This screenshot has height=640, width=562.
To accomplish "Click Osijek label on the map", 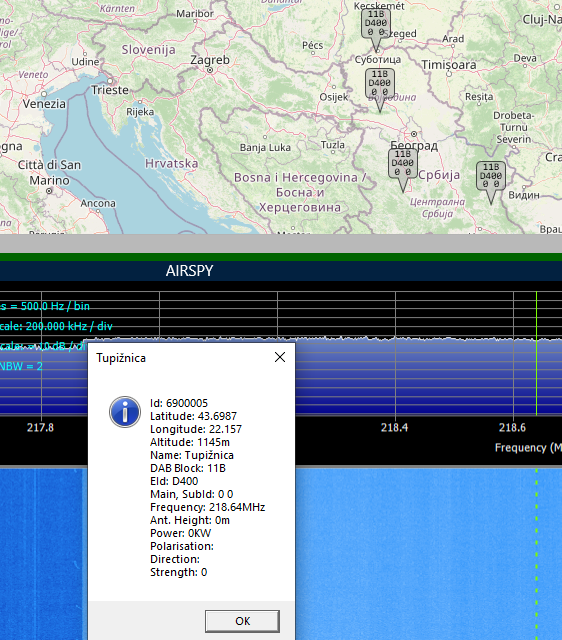I will (x=334, y=97).
